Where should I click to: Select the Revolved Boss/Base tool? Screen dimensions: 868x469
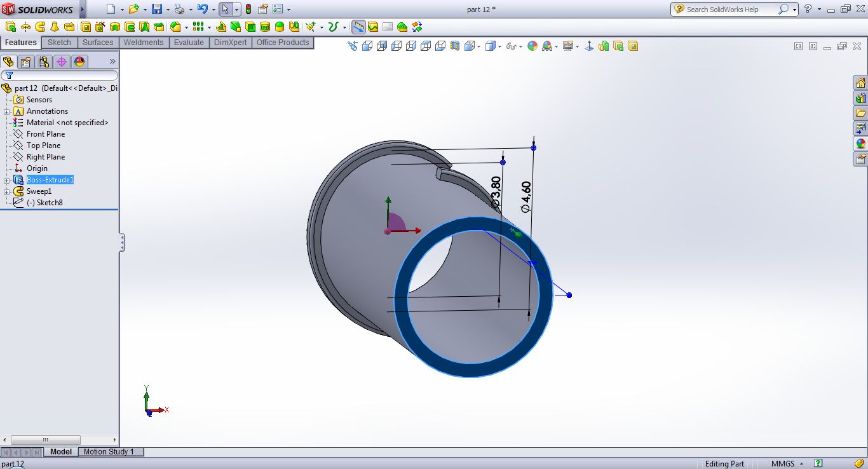[x=25, y=27]
